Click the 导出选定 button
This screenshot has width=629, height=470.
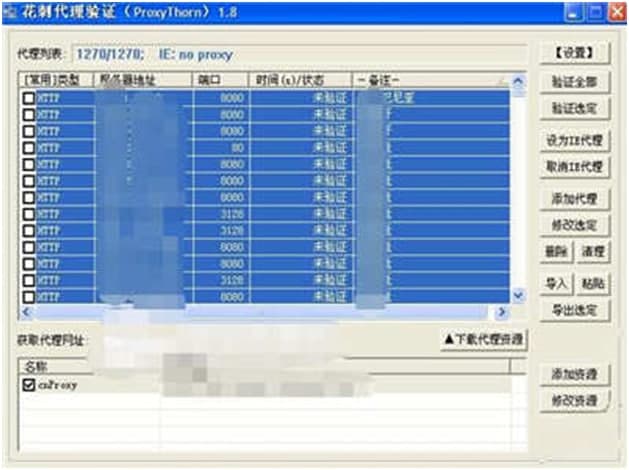tap(574, 310)
